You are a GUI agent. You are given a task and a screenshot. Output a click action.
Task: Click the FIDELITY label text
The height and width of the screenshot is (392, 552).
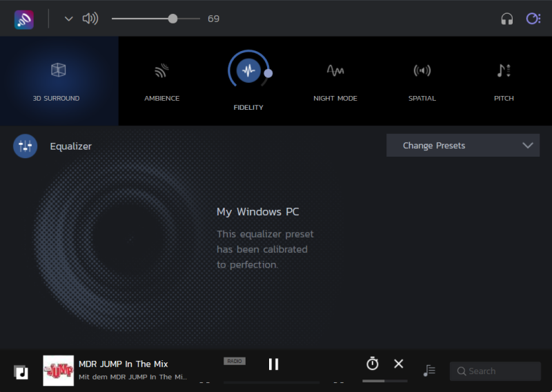(x=248, y=108)
